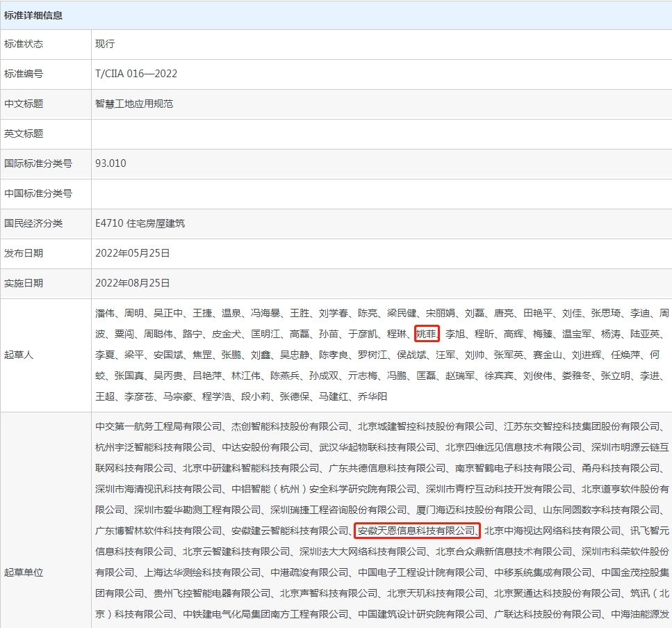Select drafter name '乔华阳'
Viewport: 672px width, 628px height.
pos(372,397)
